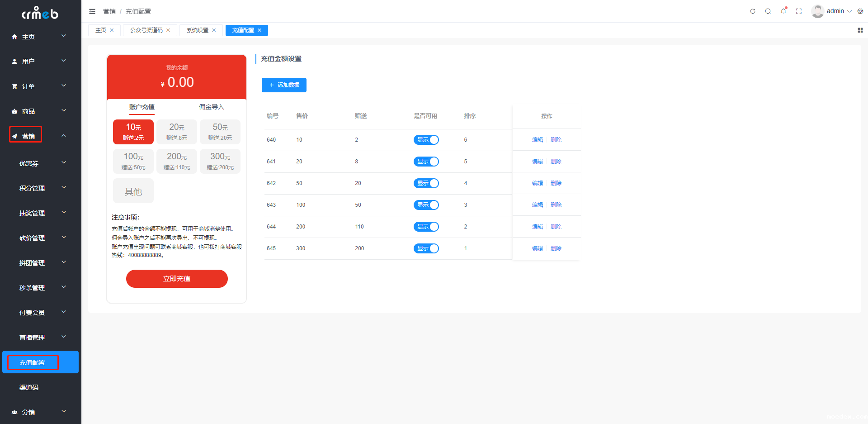Click the 添加数据 button
This screenshot has height=424, width=868.
point(284,85)
